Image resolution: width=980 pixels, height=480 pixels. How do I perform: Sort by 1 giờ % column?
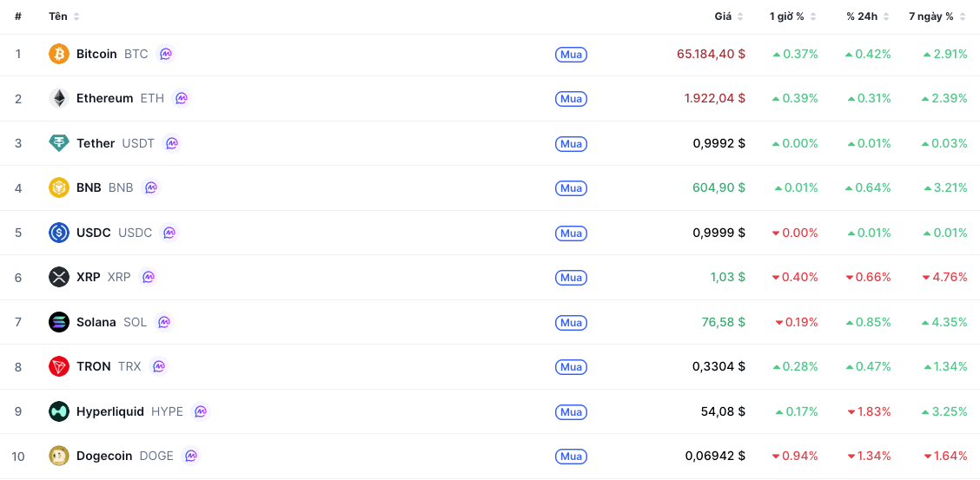[792, 16]
